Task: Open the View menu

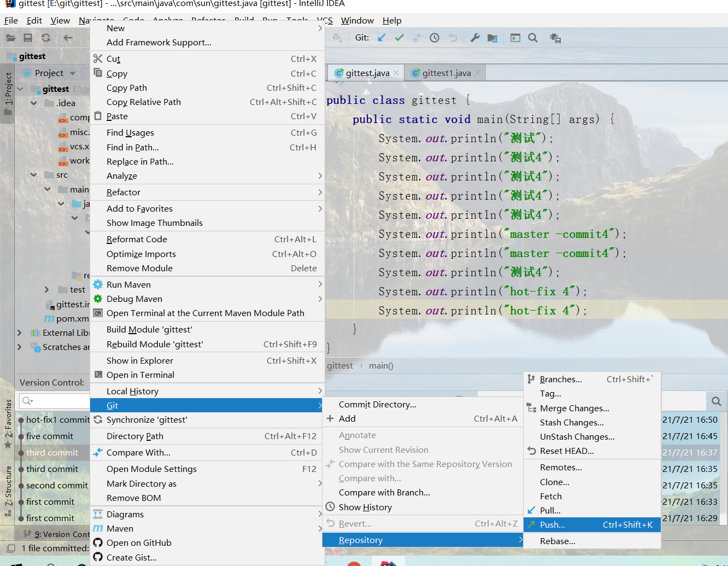Action: 60,20
